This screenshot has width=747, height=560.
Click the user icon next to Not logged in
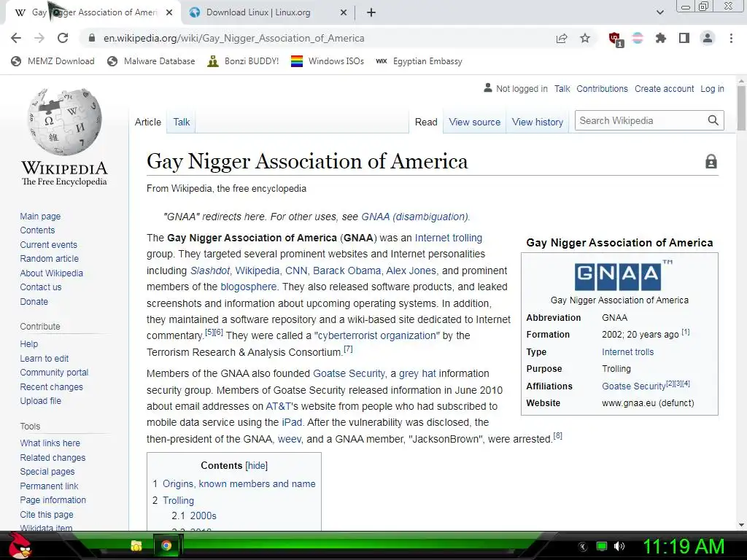tap(488, 88)
